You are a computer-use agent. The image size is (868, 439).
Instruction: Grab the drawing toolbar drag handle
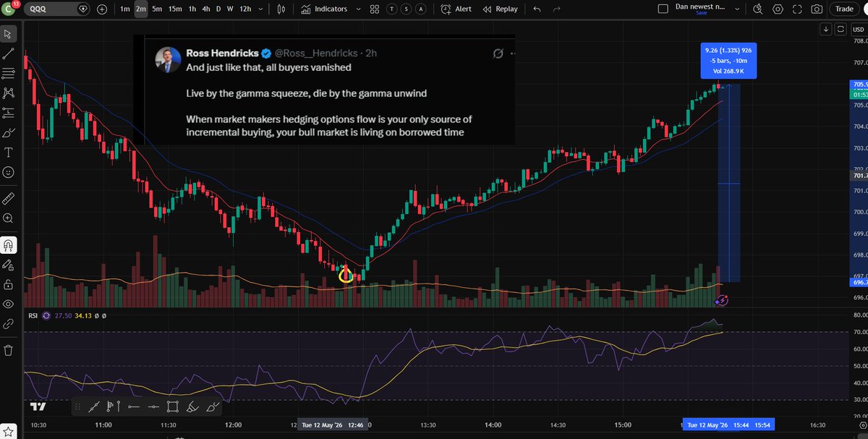coord(77,407)
